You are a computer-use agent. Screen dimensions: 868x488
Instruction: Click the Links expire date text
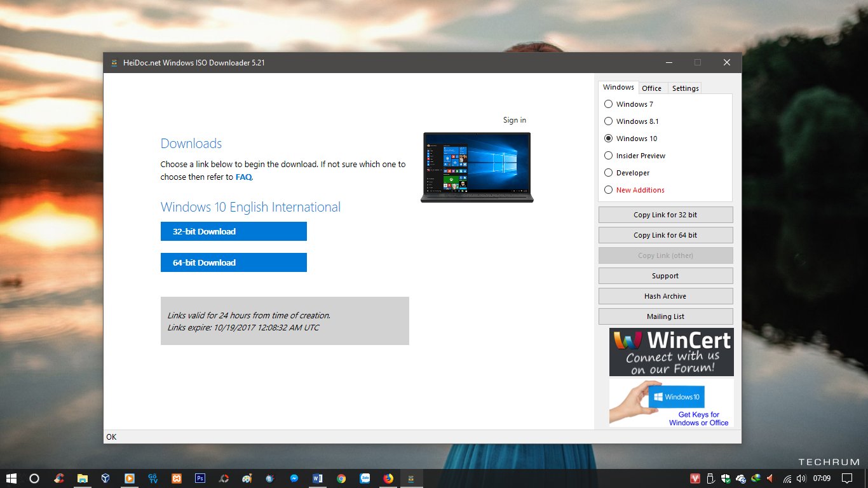243,328
